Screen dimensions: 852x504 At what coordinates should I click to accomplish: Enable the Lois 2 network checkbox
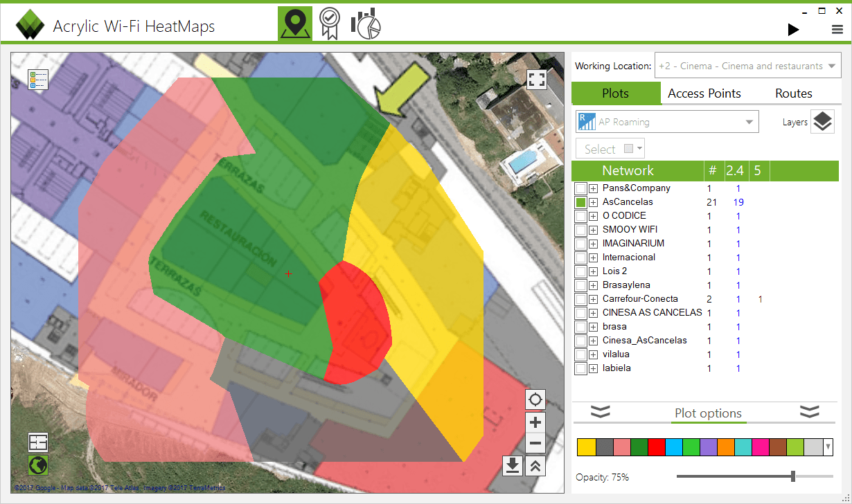[x=581, y=271]
